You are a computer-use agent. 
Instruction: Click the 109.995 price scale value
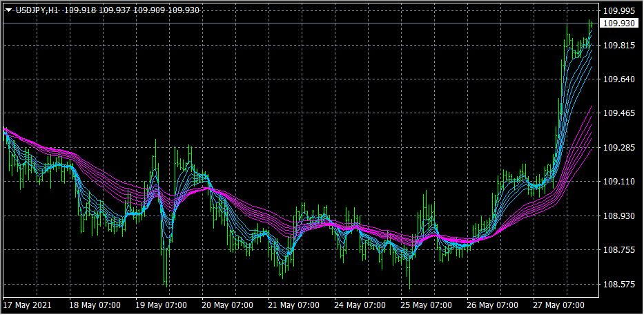point(619,10)
